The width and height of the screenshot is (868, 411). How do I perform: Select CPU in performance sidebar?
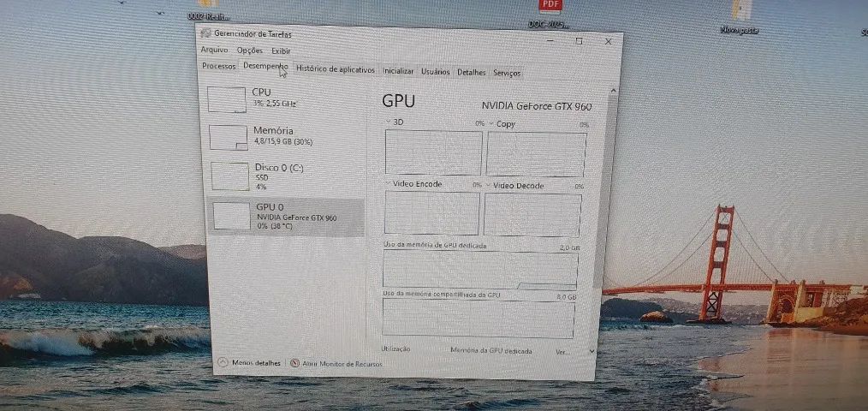[284, 98]
